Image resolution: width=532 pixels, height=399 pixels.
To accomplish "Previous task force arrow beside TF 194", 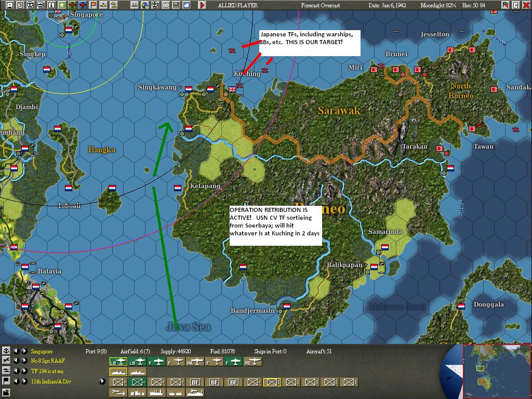I will pos(16,371).
